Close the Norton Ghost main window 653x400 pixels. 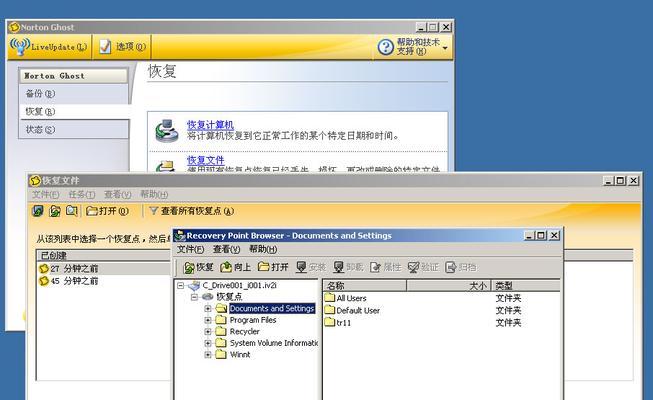pos(446,27)
